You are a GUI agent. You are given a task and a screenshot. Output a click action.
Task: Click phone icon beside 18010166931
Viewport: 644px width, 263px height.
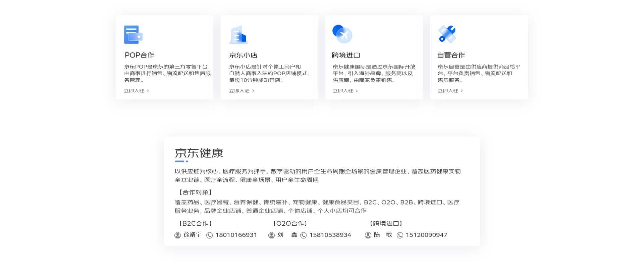click(x=210, y=235)
